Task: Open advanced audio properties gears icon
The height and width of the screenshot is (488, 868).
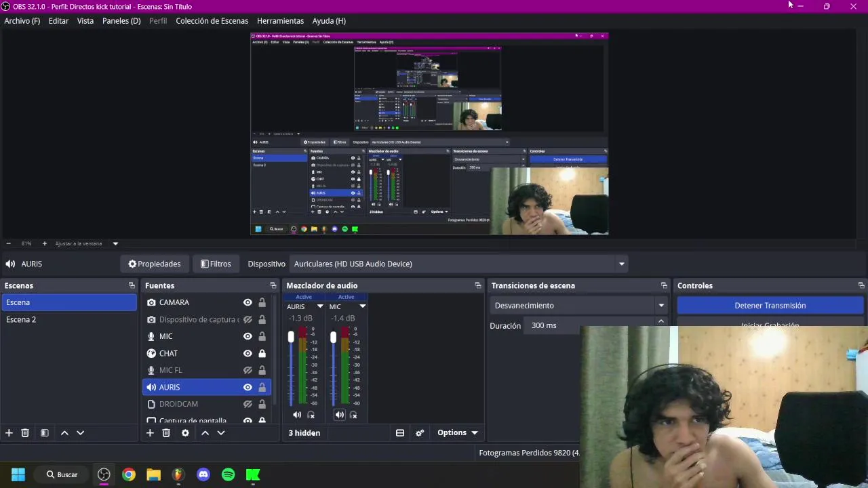Action: click(420, 433)
